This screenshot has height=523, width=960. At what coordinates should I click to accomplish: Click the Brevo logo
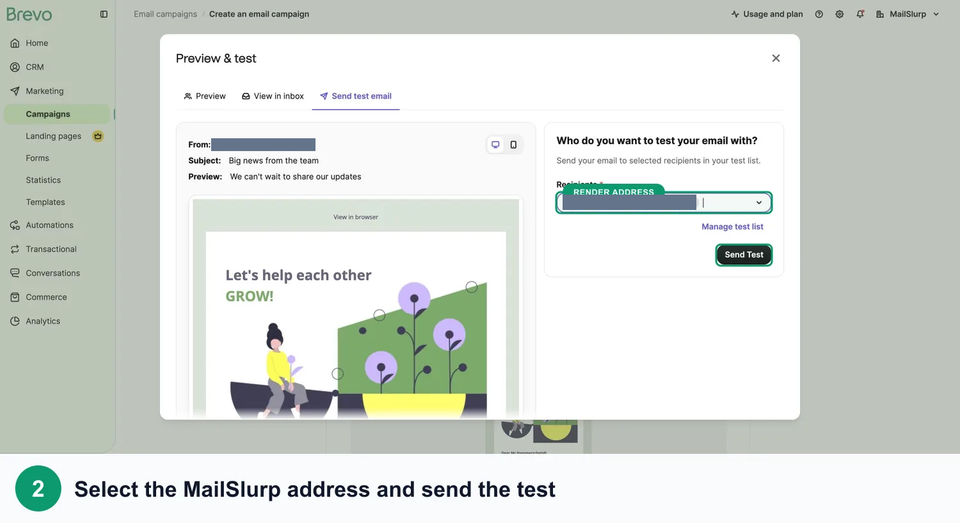[x=29, y=14]
